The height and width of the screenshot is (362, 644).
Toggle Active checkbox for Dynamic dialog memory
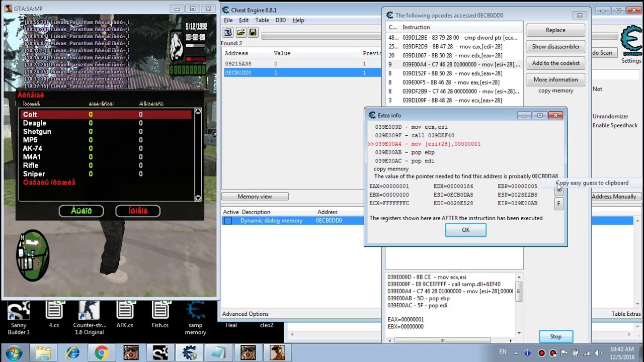228,221
